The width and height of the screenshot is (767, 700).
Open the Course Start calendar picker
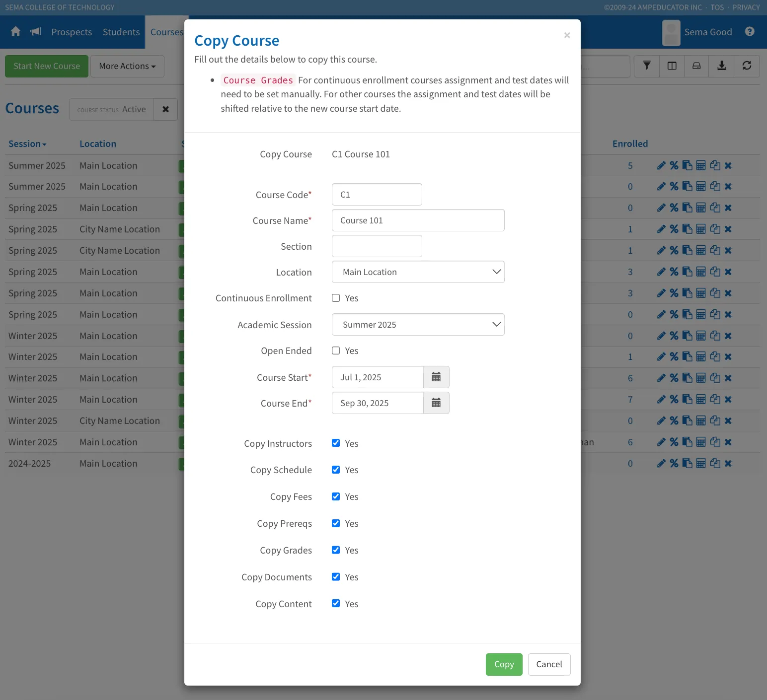(436, 377)
